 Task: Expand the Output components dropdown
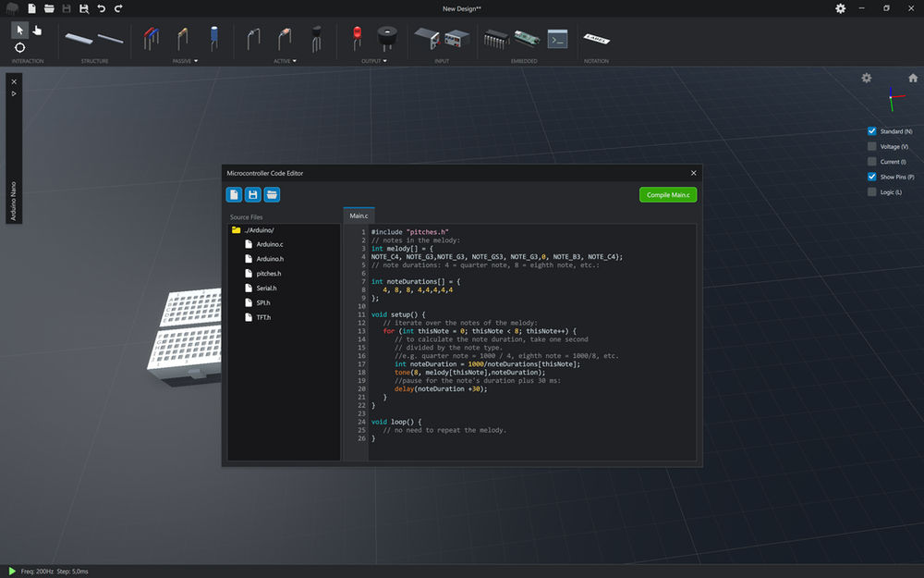pos(383,59)
